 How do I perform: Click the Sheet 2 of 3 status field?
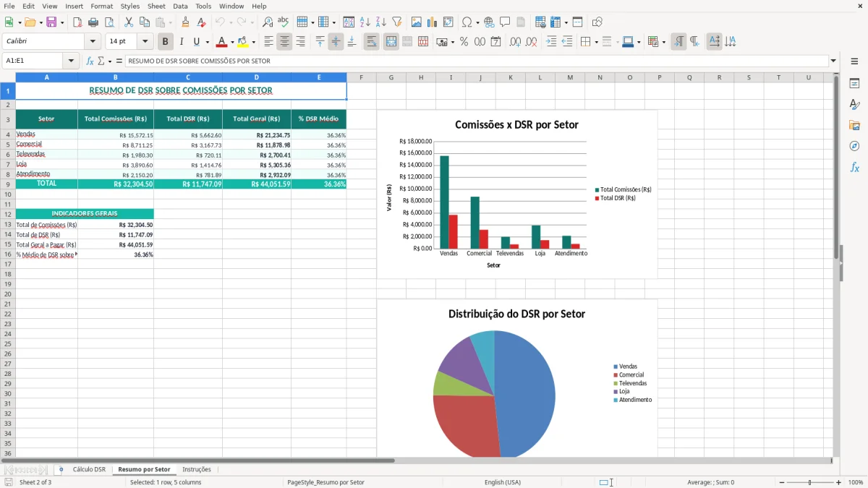35,482
